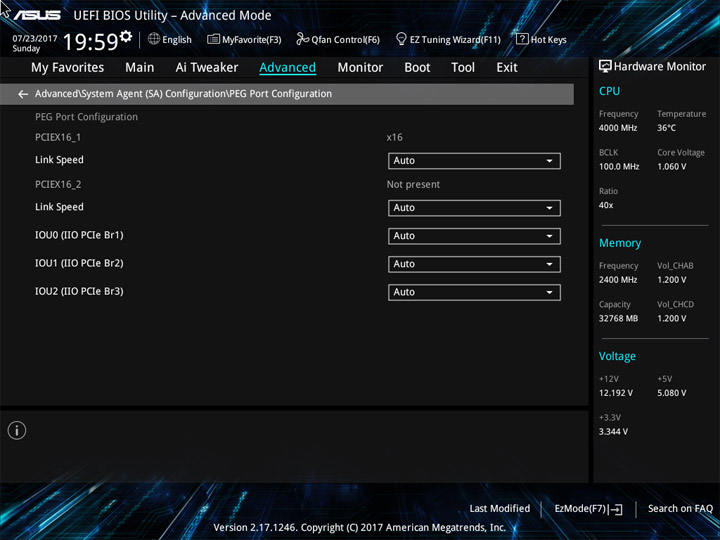This screenshot has width=720, height=540.
Task: Open the Ai Tweaker tab
Action: (x=207, y=68)
